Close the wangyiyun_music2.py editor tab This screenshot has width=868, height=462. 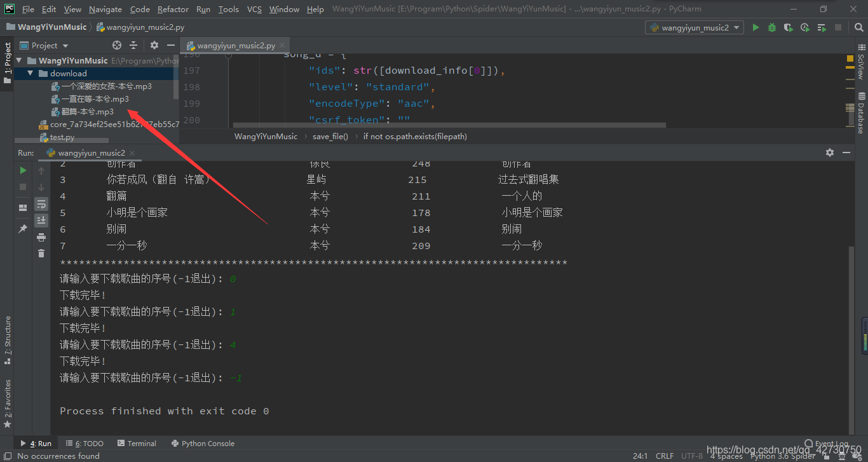coord(282,46)
